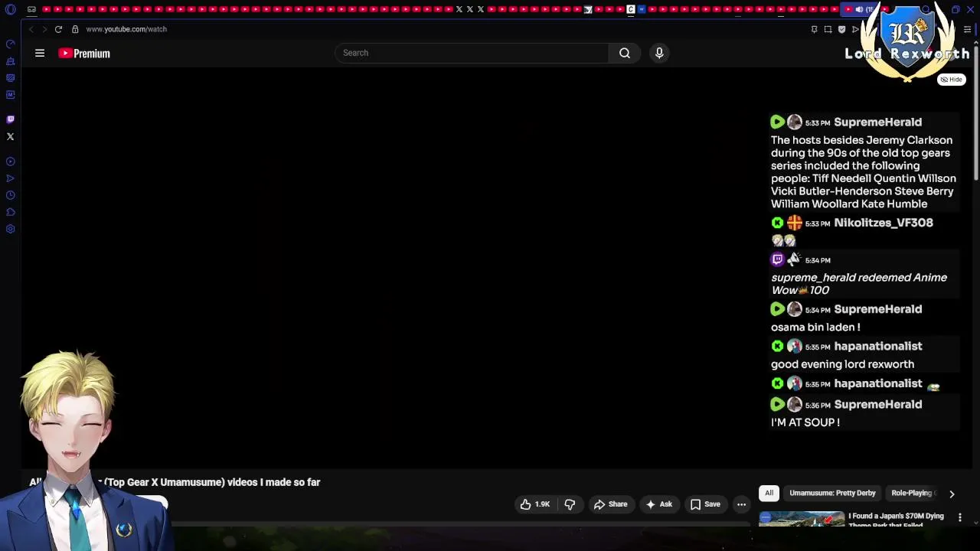Click the "supreme_herald redeemed Anime Wow" notice

(x=859, y=284)
